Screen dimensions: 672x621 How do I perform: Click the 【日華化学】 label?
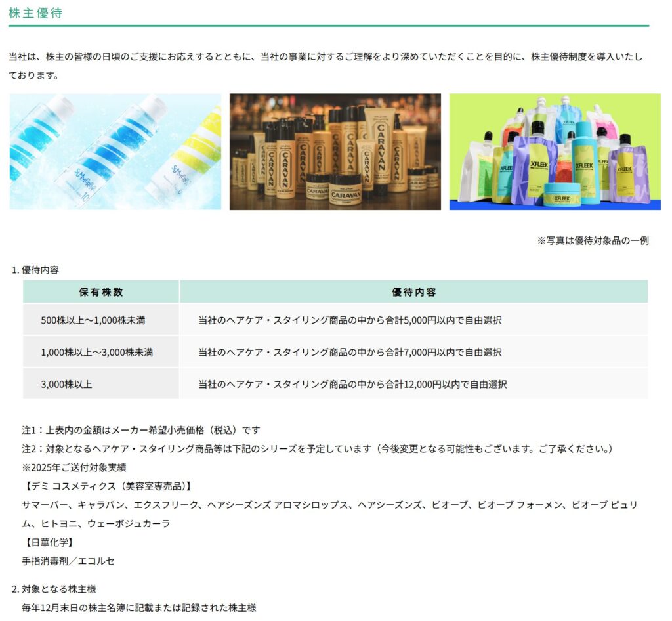click(49, 543)
